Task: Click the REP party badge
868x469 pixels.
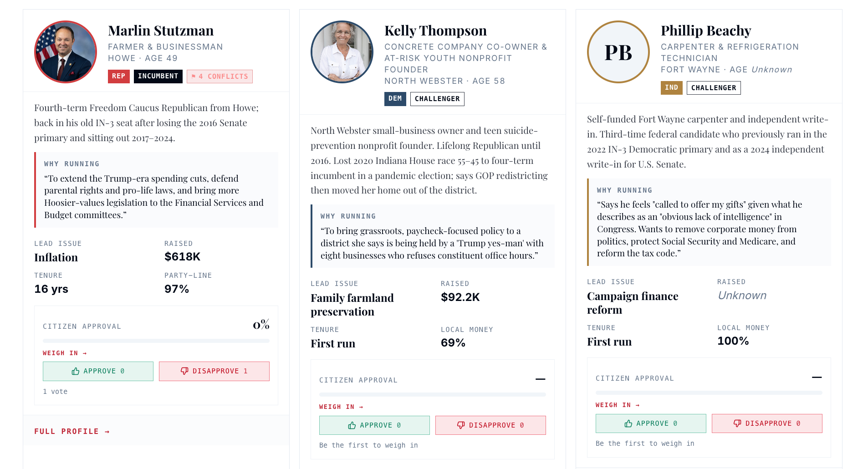Action: [x=119, y=76]
